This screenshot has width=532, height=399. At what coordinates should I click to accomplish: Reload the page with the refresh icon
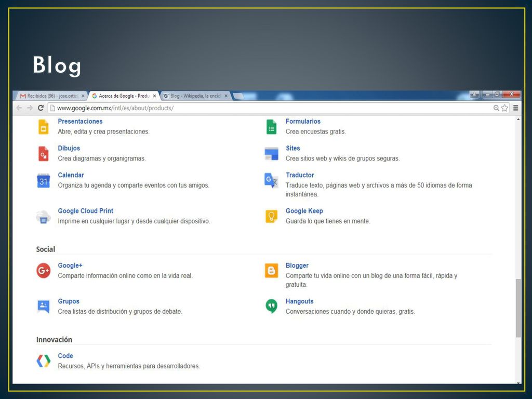41,108
